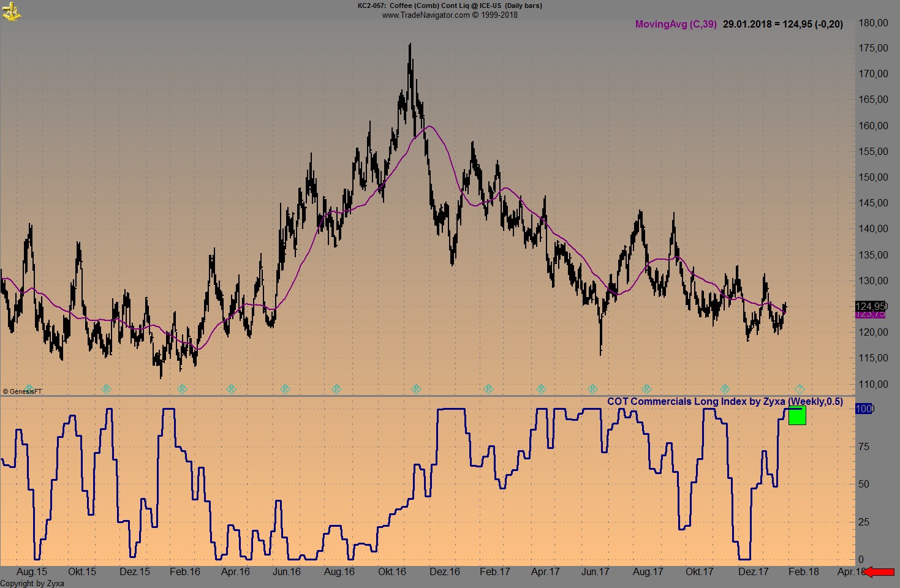
Task: Click the golden anchor logo icon
Action: pos(11,11)
